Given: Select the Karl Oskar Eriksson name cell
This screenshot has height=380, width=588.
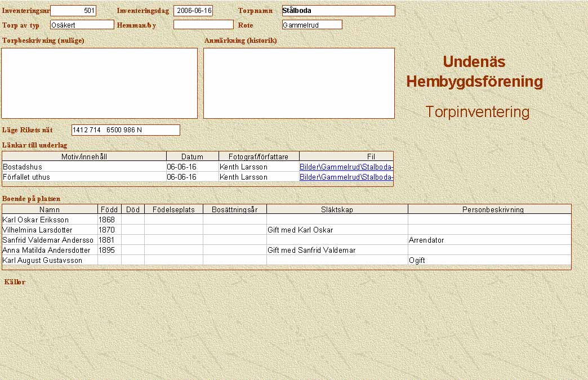Looking at the screenshot, I should pos(50,220).
